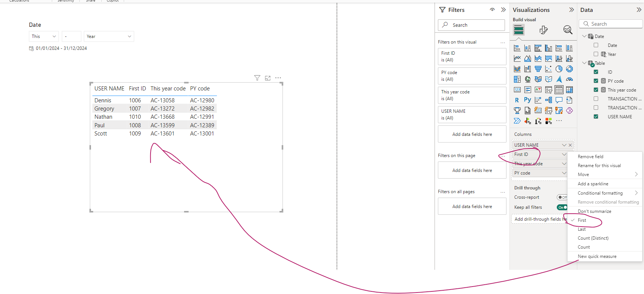Select the treemap visualization icon
Image resolution: width=644 pixels, height=294 pixels.
point(517,79)
